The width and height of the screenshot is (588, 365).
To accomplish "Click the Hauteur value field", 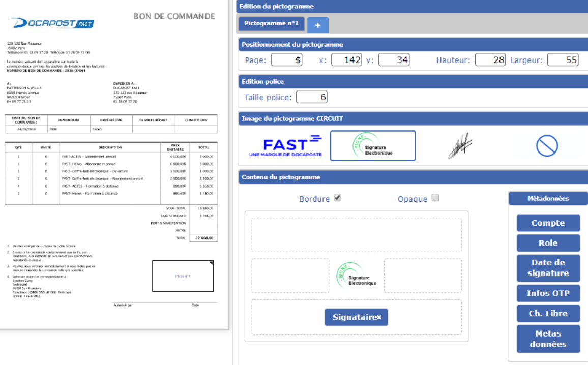I will click(490, 60).
